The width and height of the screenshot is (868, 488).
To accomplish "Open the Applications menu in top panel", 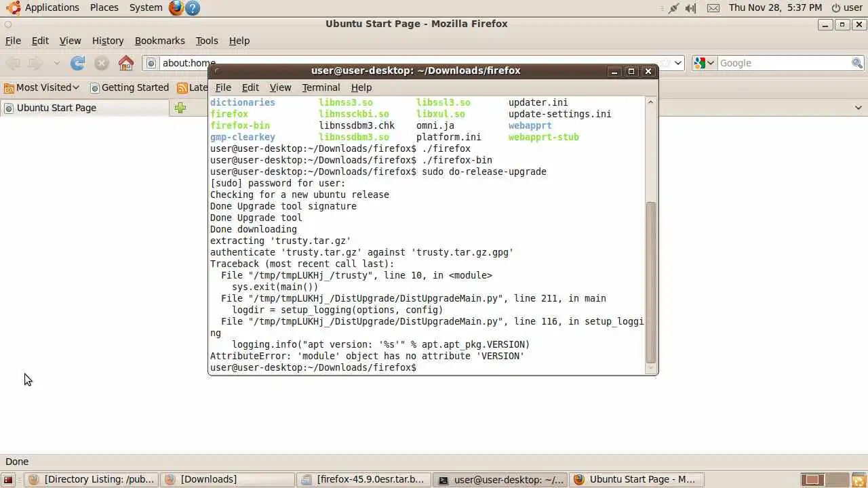I will point(43,7).
